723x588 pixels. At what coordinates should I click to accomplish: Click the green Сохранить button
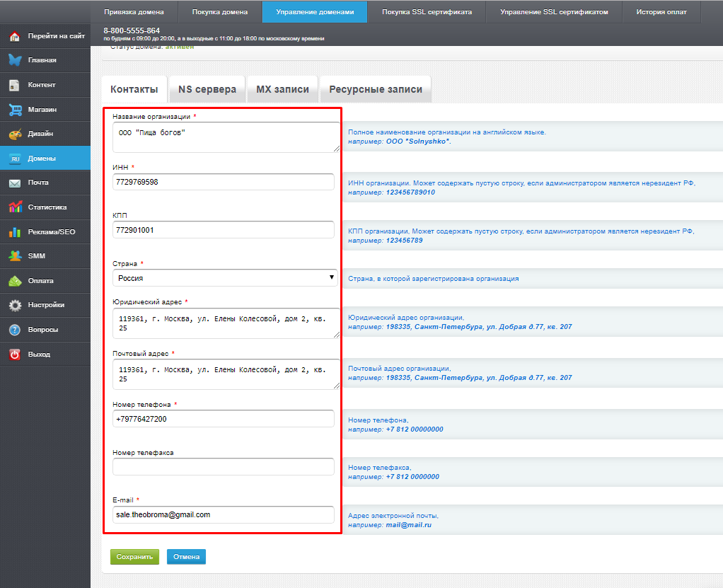click(x=134, y=557)
